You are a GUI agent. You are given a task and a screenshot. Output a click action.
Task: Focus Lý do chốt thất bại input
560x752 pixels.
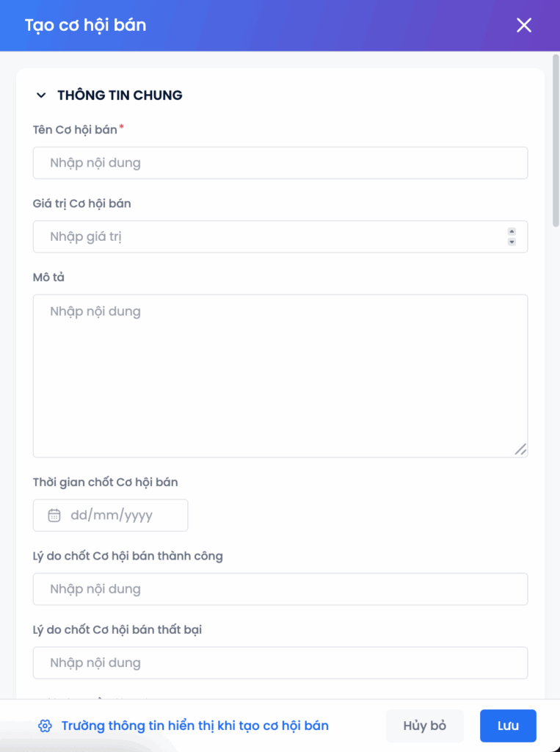pyautogui.click(x=280, y=662)
